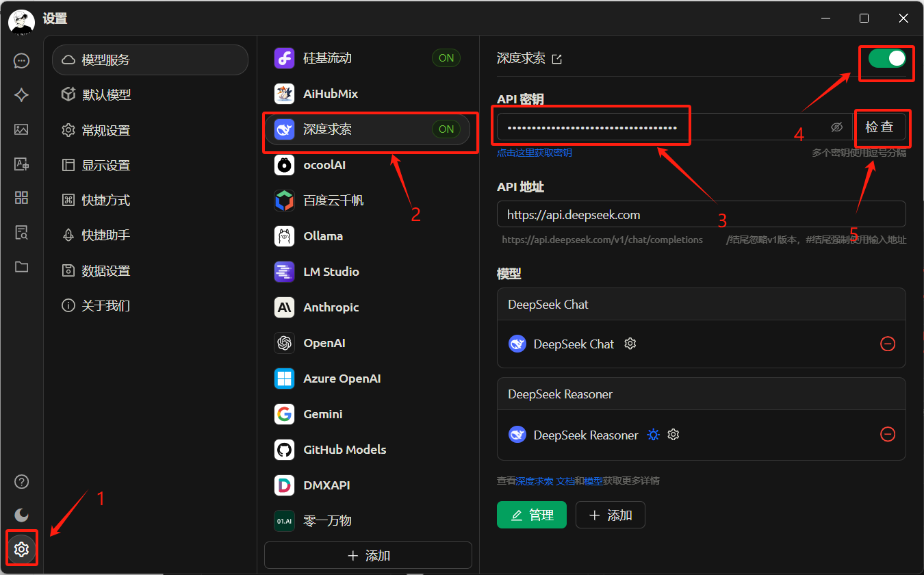
Task: Open settings for DeepSeek Reasoner model
Action: tap(673, 435)
